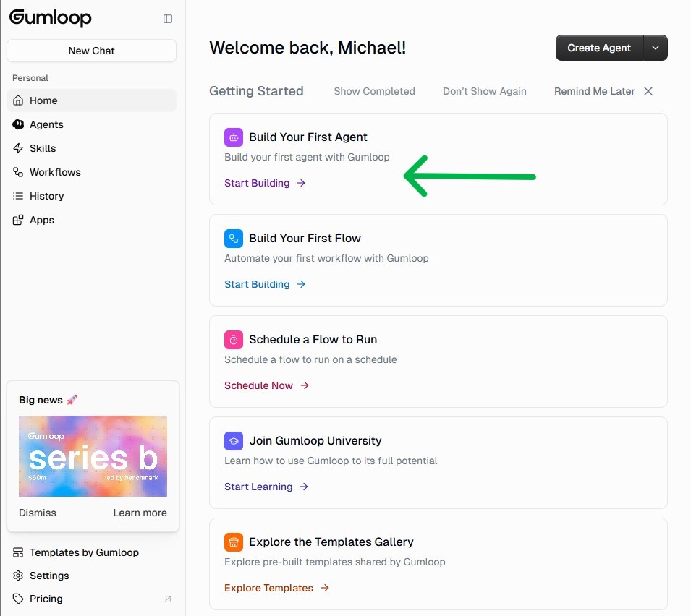Go to Workflows in the sidebar
This screenshot has width=691, height=616.
tap(55, 172)
